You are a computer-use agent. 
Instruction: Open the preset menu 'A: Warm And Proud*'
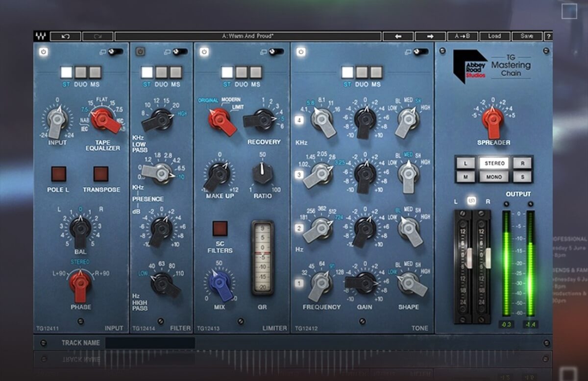point(248,36)
